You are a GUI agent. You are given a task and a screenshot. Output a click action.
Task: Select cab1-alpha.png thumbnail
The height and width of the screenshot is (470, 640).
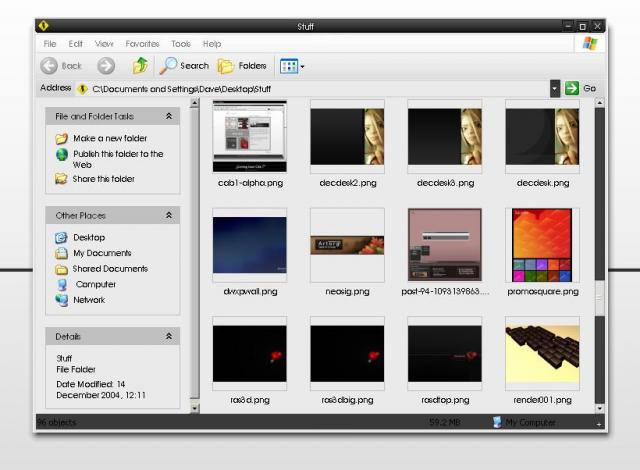[x=250, y=136]
